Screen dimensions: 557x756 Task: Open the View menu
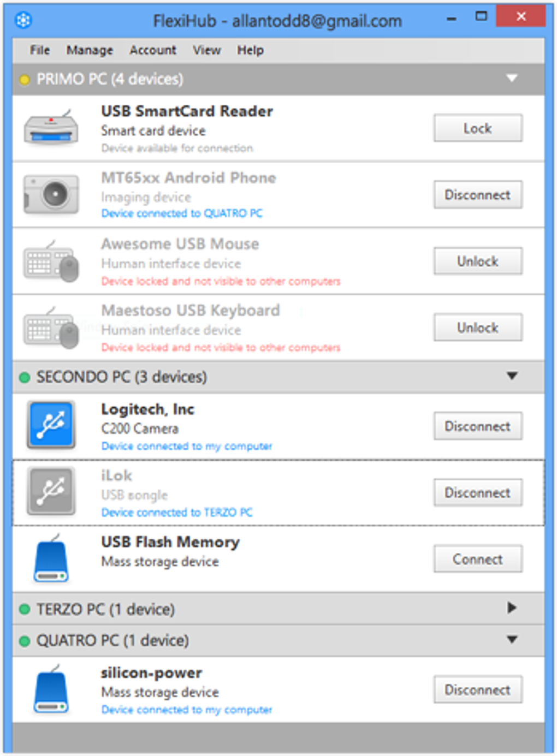[x=206, y=50]
